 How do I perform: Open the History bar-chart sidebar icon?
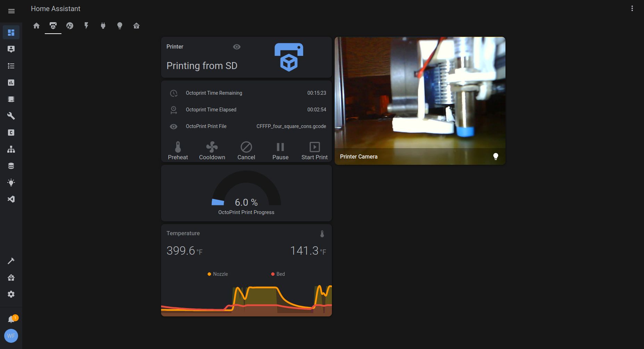click(11, 83)
